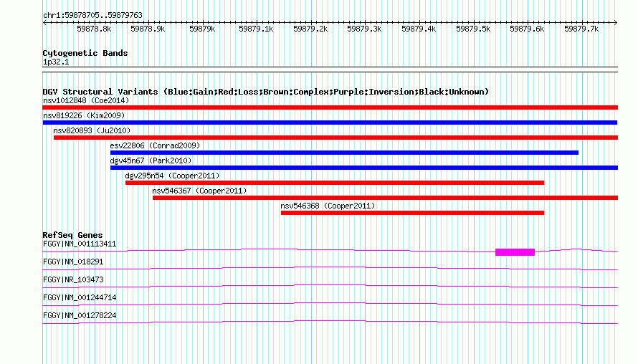Click the 59879.4k ruler tick label
This screenshot has width=638, height=364.
pos(419,29)
